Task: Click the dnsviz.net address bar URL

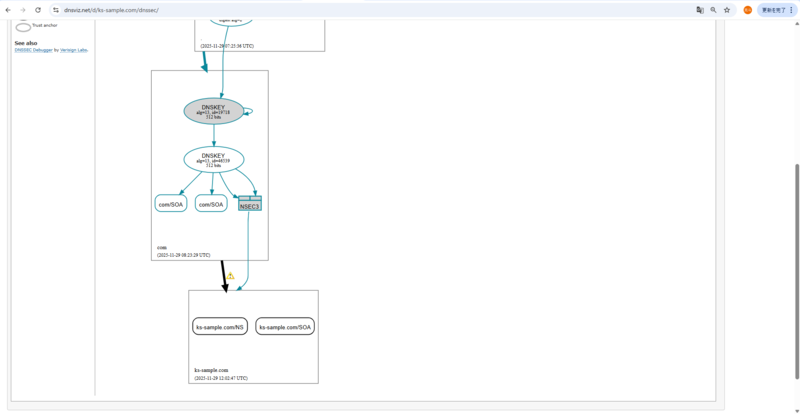Action: tap(111, 10)
